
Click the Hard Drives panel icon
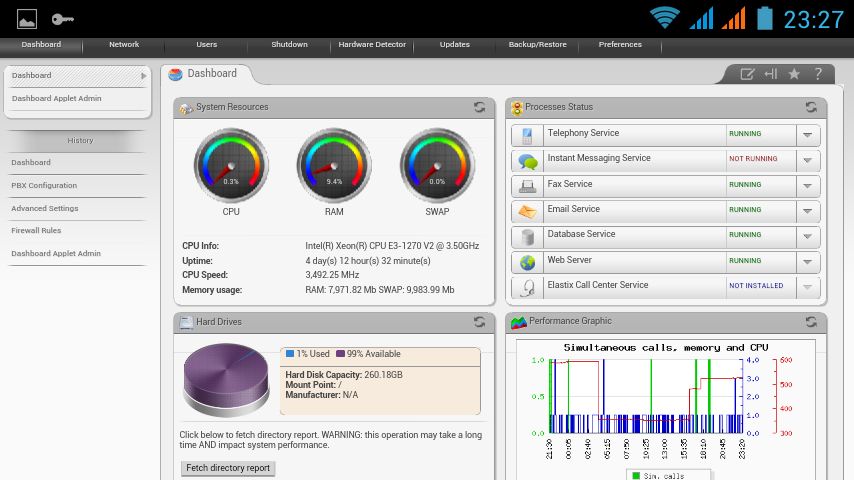[x=186, y=323]
